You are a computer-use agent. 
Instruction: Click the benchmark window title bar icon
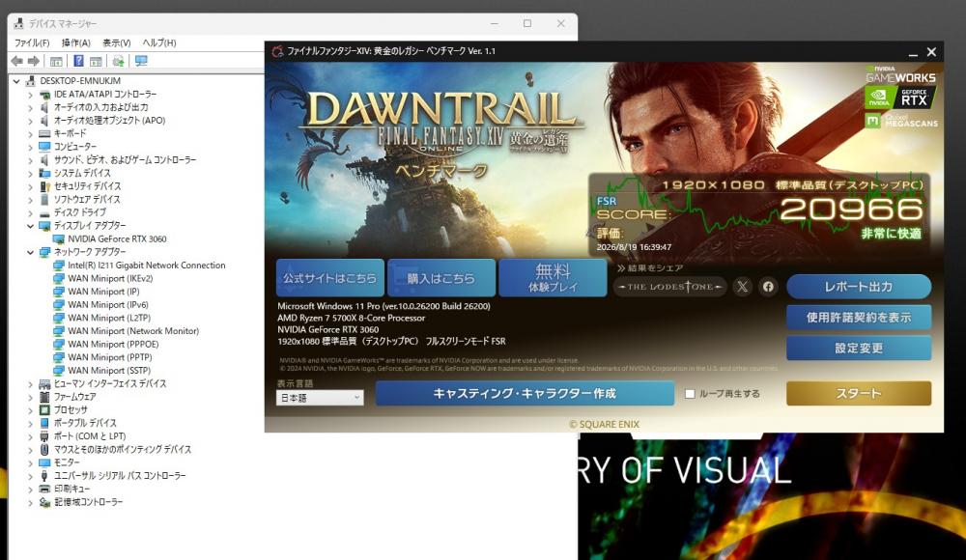click(x=278, y=51)
